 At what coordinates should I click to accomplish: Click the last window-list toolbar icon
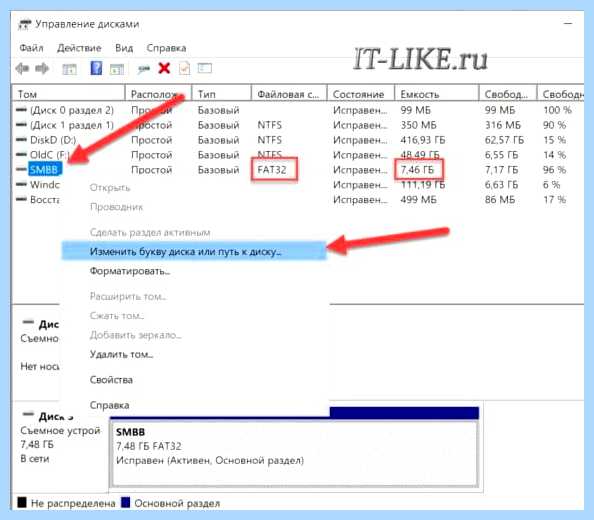pos(205,69)
